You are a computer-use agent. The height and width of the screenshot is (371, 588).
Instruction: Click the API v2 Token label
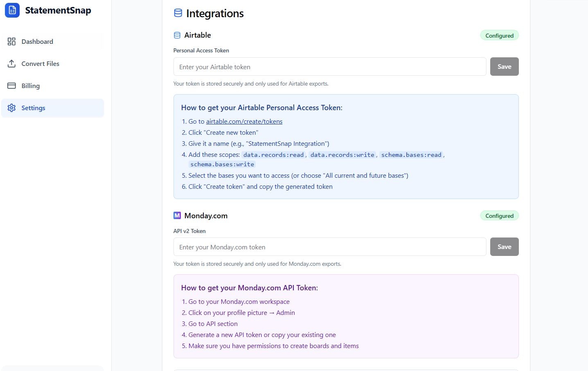coord(189,231)
